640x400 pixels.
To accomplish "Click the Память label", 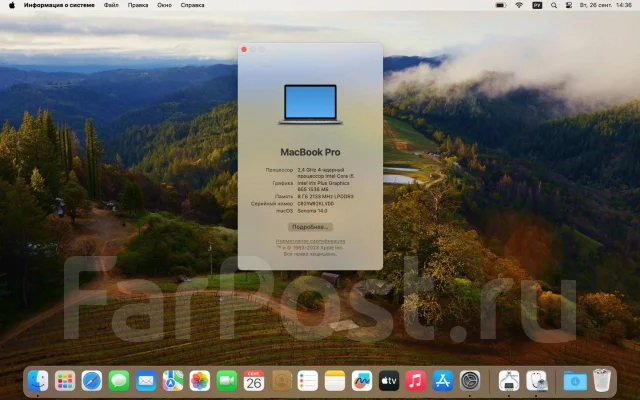I will (284, 197).
